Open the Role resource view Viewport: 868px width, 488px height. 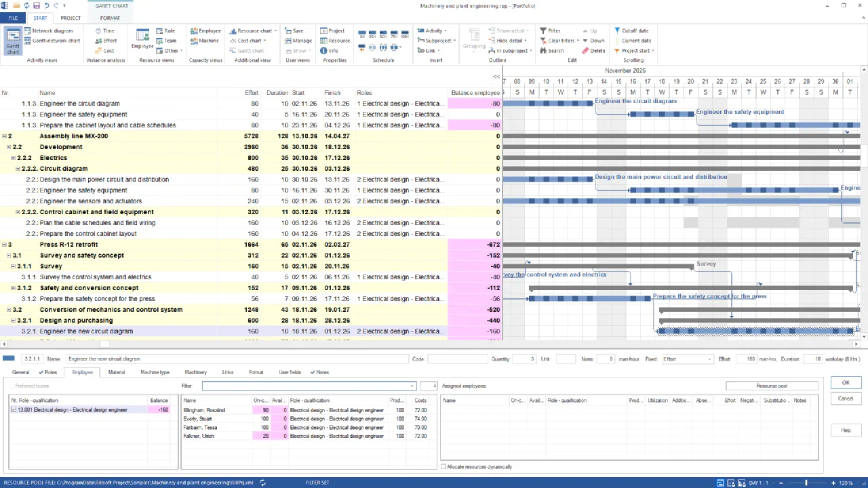(x=165, y=30)
